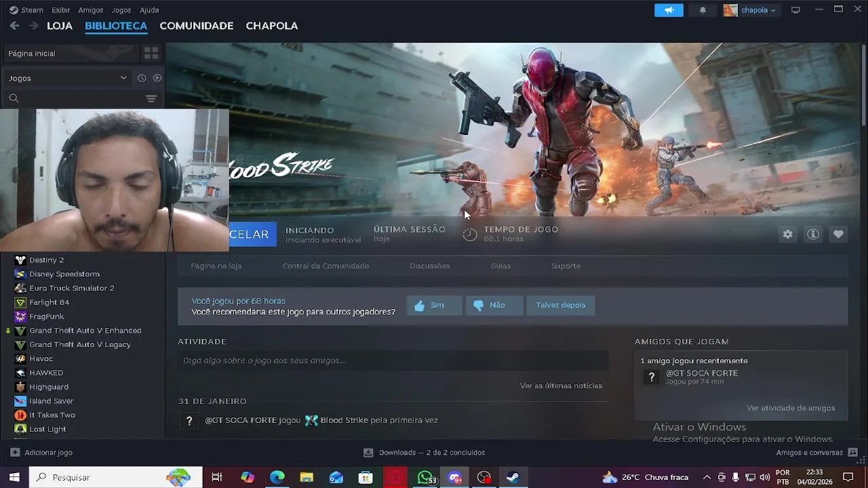The image size is (868, 488).
Task: Click the library search magnifier icon
Action: (x=14, y=99)
